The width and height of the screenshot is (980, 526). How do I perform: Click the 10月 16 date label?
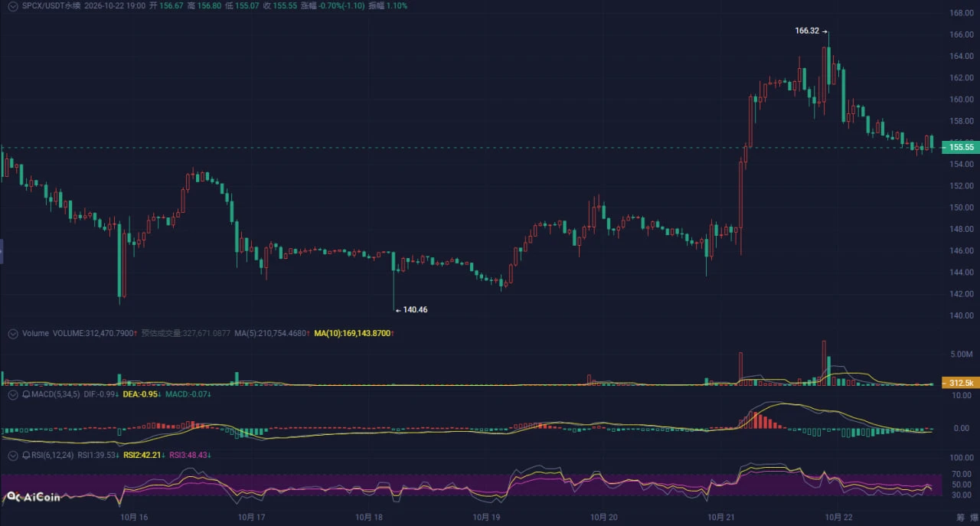[x=133, y=518]
